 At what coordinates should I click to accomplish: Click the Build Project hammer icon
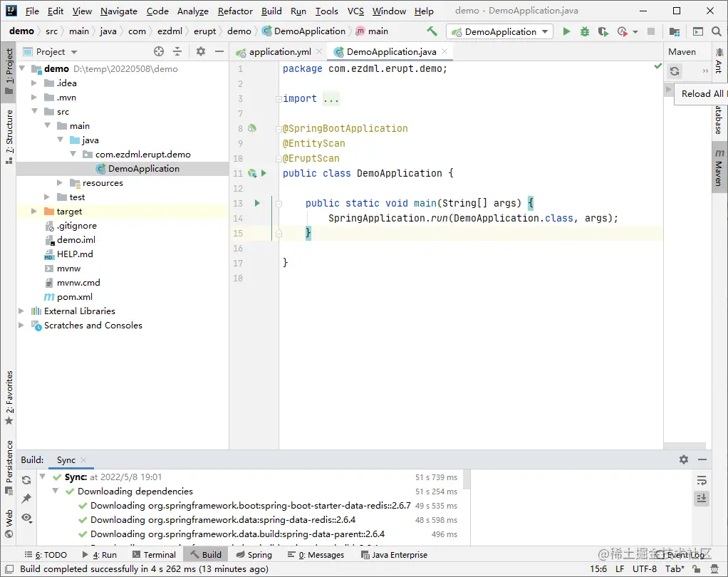pos(432,31)
